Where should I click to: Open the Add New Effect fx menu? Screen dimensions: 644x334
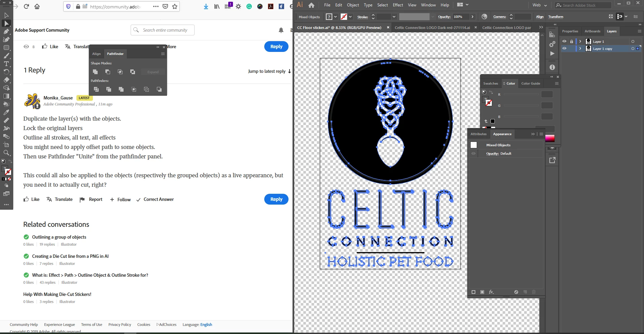click(x=492, y=292)
